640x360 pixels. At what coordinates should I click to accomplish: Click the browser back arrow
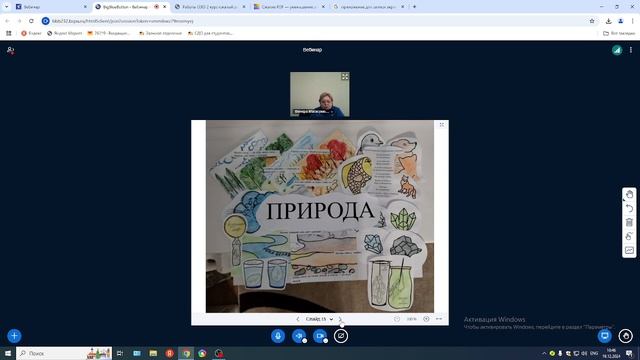pos(7,21)
